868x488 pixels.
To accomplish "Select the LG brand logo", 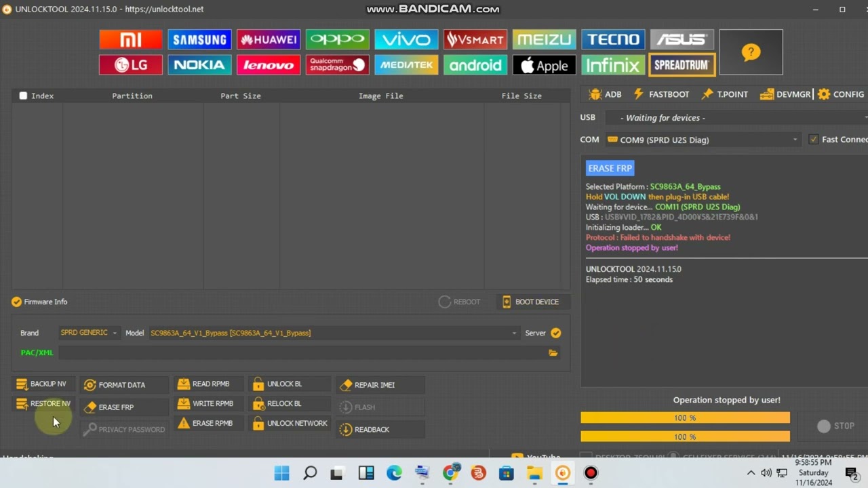I will point(131,65).
